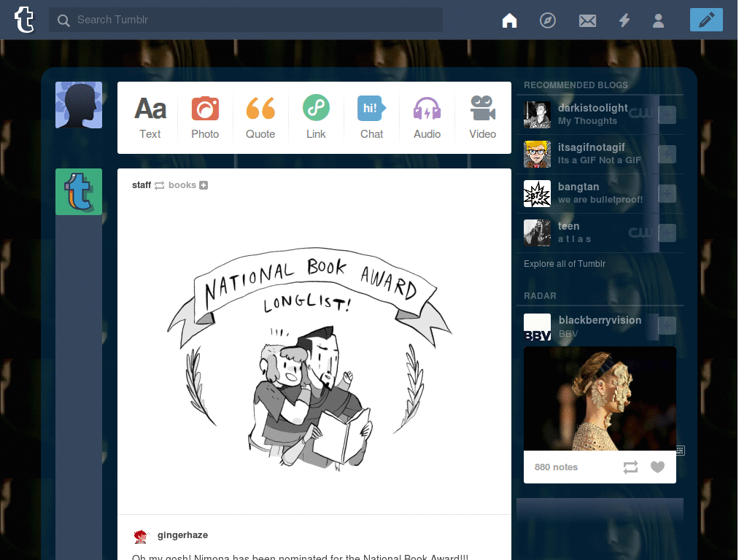Open teen recommended blog

coord(568,226)
